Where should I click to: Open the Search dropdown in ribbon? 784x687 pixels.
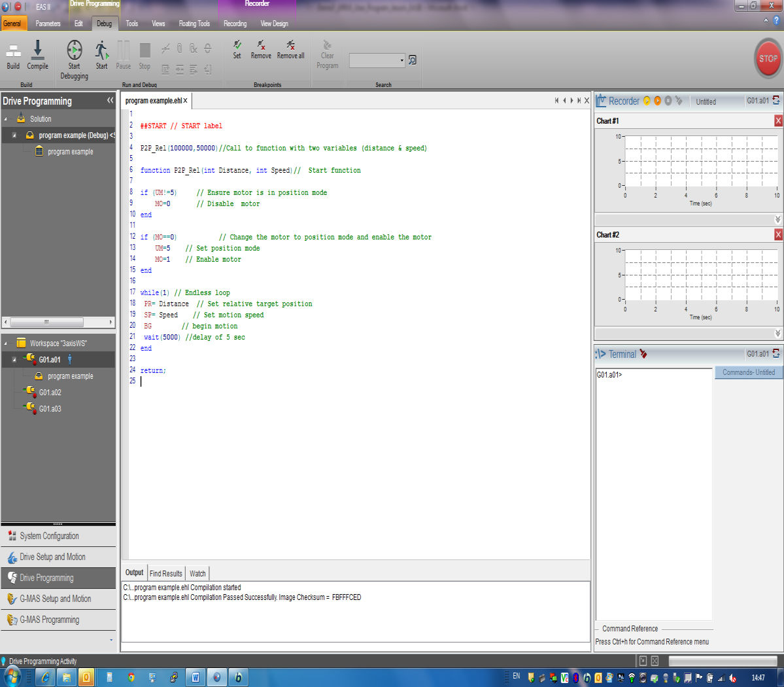click(x=401, y=61)
